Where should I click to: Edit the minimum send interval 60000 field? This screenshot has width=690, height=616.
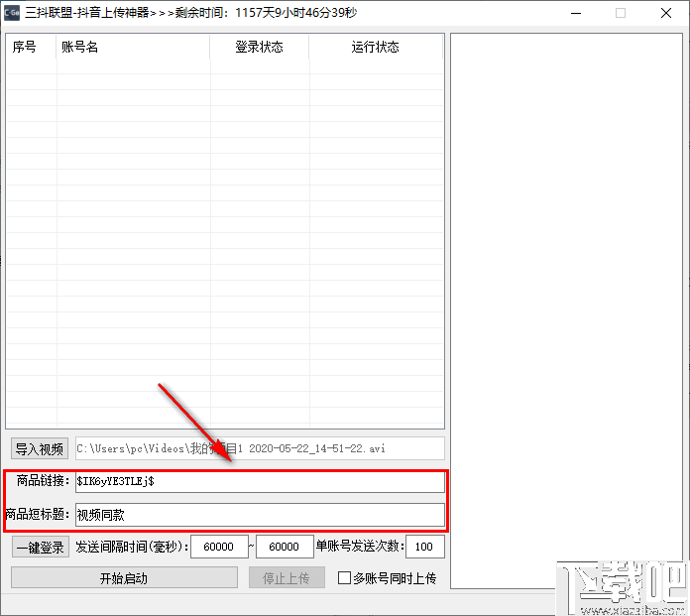(219, 547)
